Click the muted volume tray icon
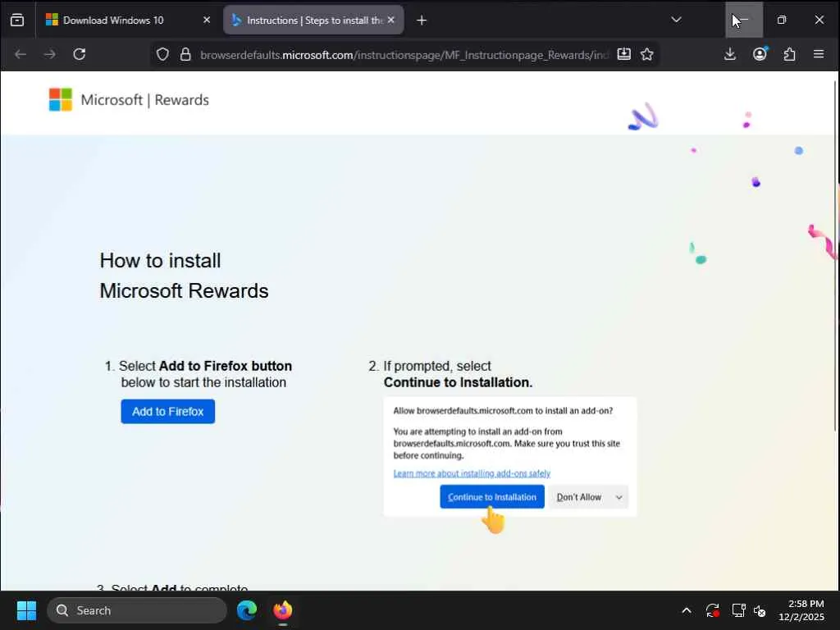The width and height of the screenshot is (840, 630). point(760,610)
